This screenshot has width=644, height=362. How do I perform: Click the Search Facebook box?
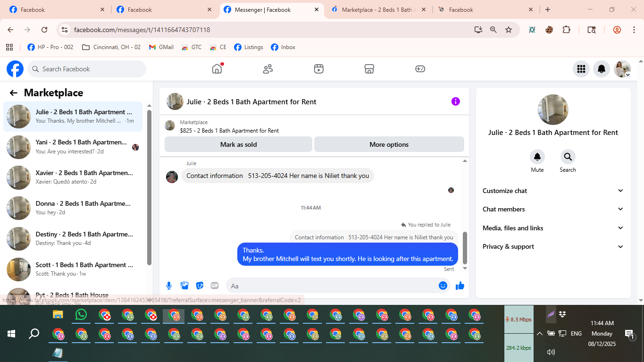click(x=87, y=69)
